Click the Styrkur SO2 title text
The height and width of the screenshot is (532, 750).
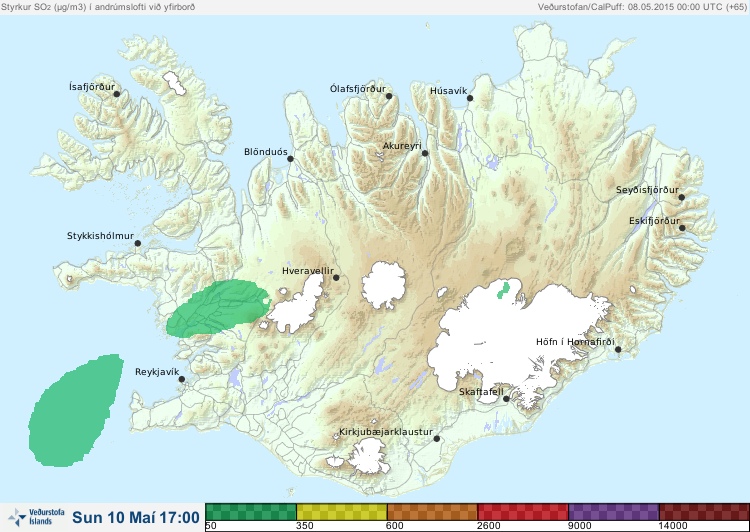point(98,7)
